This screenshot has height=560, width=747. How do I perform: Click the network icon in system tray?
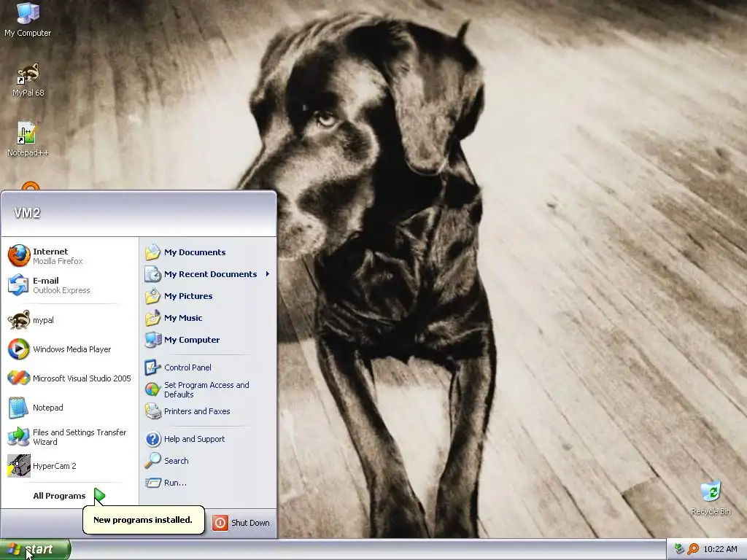(x=680, y=549)
